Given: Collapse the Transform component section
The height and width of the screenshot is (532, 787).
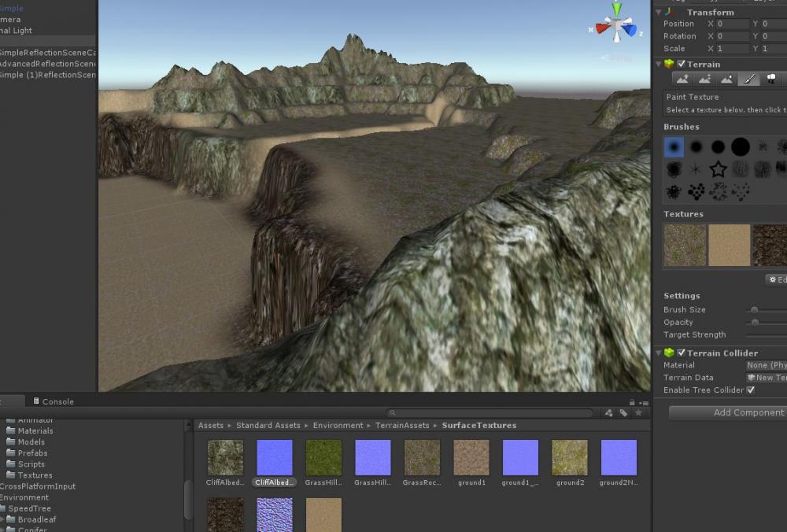Looking at the screenshot, I should point(660,13).
